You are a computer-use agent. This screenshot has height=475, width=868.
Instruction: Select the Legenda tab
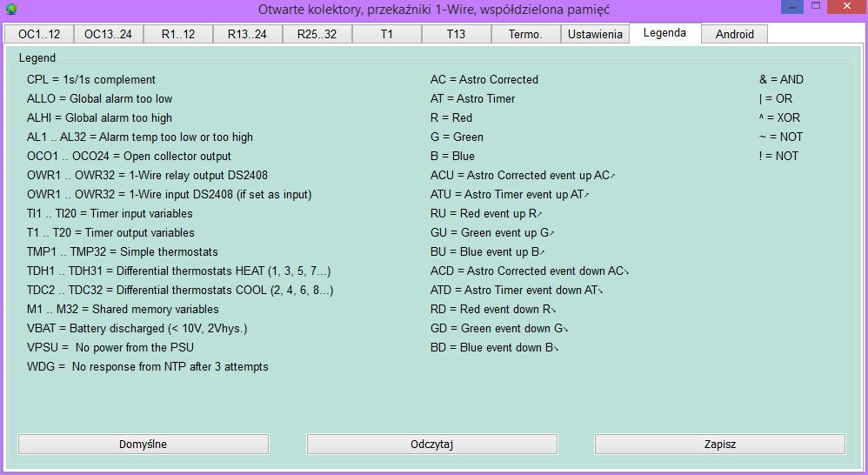pyautogui.click(x=664, y=33)
